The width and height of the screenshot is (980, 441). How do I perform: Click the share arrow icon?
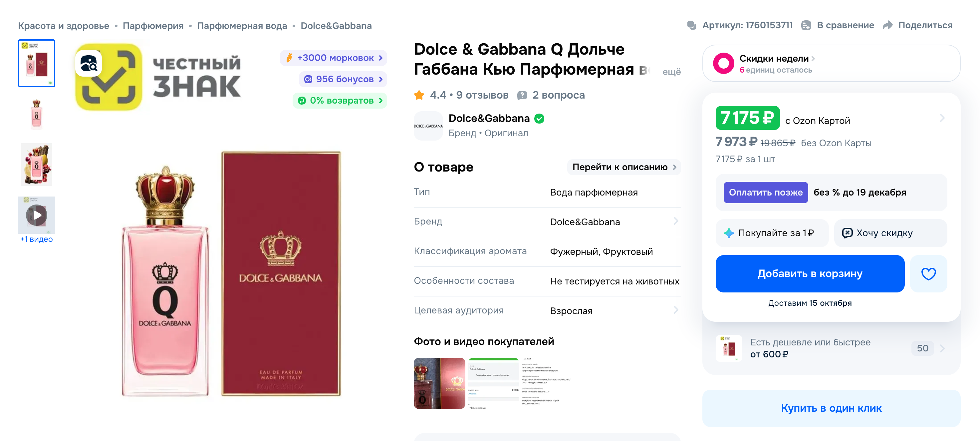point(887,25)
